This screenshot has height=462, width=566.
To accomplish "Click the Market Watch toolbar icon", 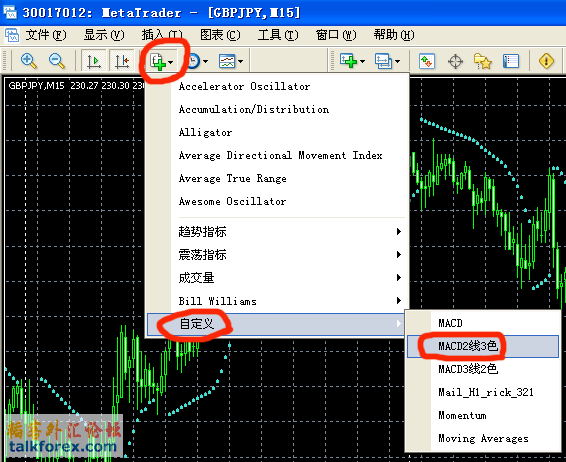I will coord(427,61).
